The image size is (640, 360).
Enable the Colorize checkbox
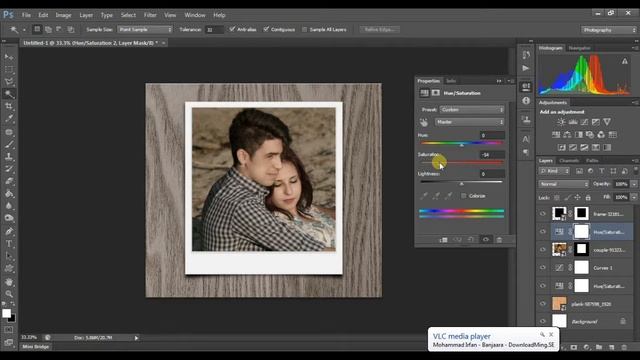coord(464,196)
